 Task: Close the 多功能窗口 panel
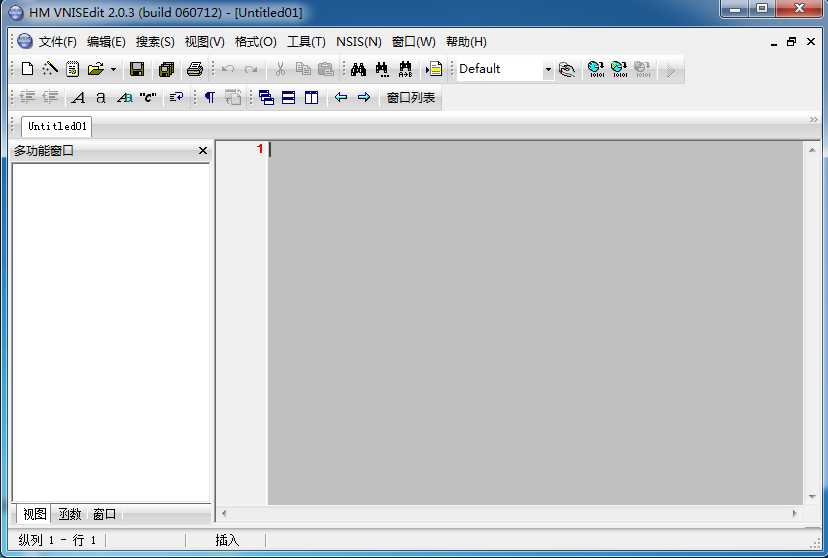pyautogui.click(x=203, y=151)
